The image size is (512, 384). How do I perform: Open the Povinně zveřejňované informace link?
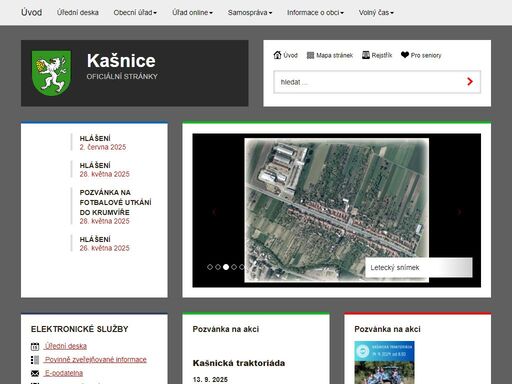[96, 360]
